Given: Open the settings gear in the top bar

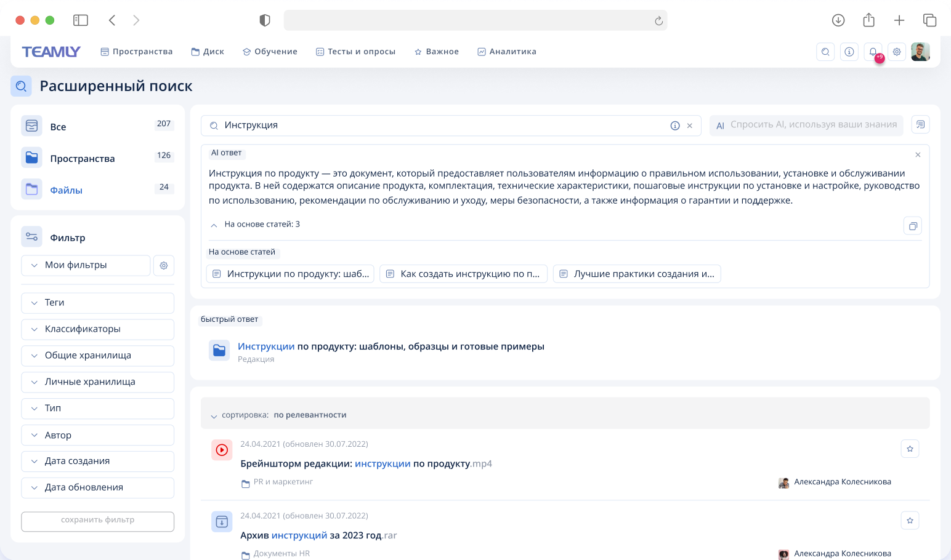Looking at the screenshot, I should point(897,52).
